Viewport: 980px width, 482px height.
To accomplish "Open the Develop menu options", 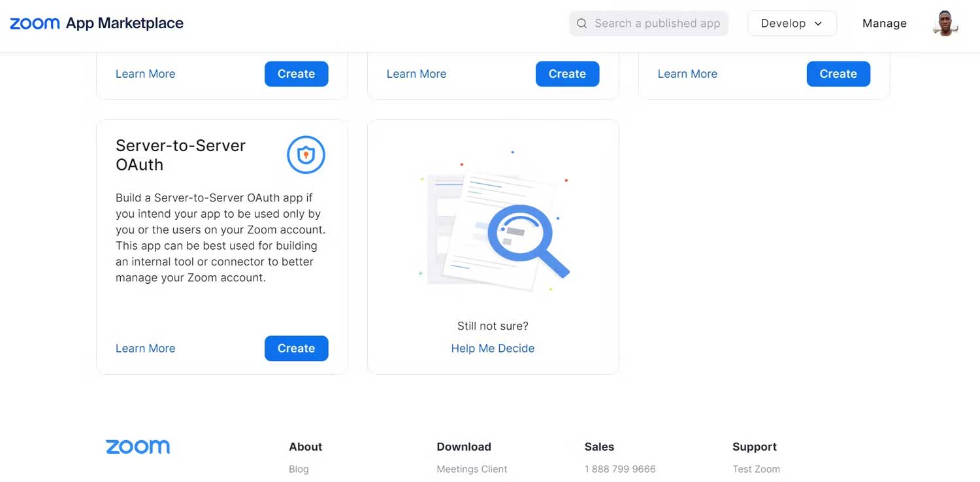I will click(792, 23).
